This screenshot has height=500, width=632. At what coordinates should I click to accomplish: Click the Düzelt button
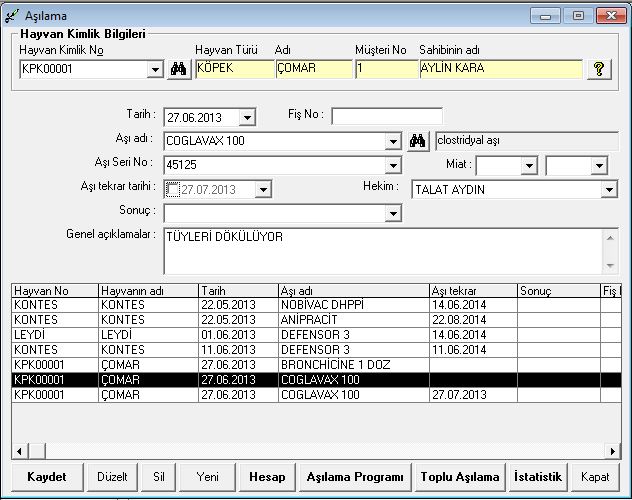112,477
